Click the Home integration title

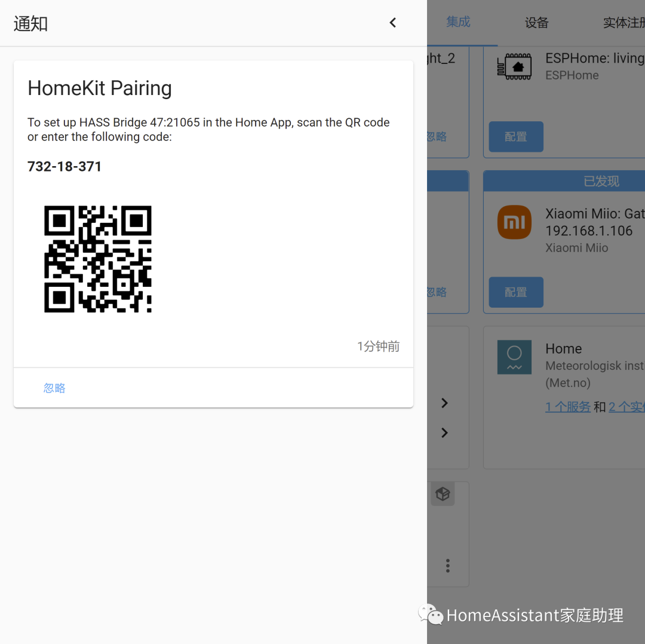pyautogui.click(x=564, y=349)
